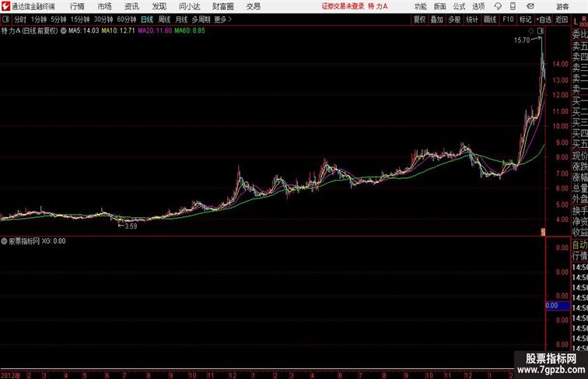Open the 行情 menu

click(77, 6)
